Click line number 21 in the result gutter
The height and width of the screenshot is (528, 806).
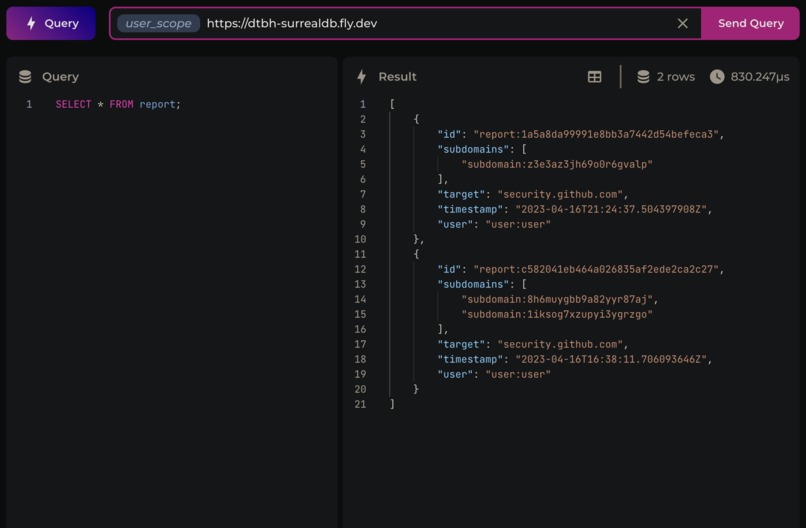[360, 404]
